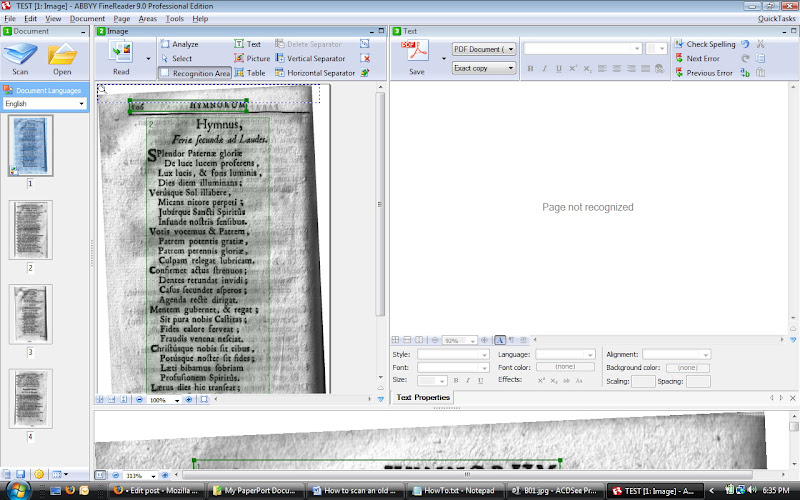Image resolution: width=800 pixels, height=500 pixels.
Task: Open the Save button dropdown arrow
Action: [x=444, y=59]
